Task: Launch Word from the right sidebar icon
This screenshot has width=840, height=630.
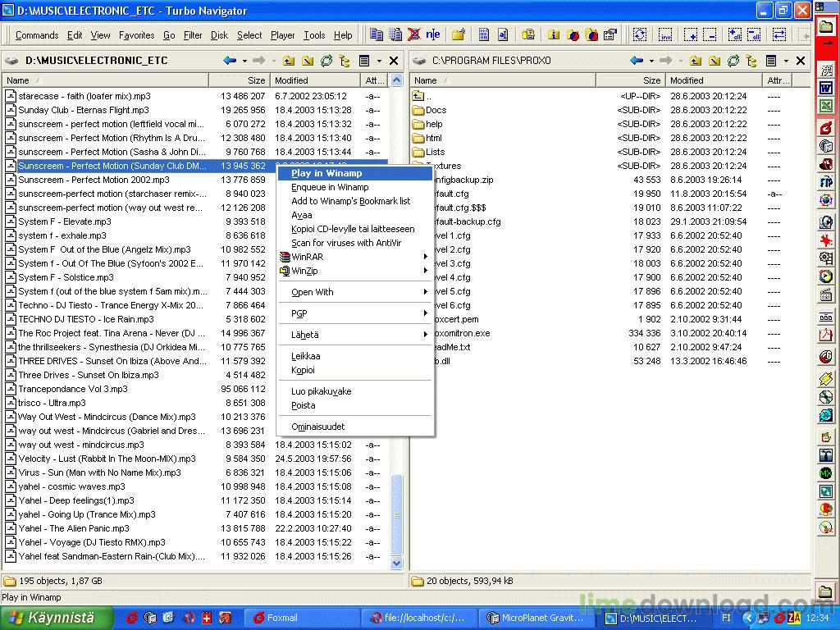Action: pos(826,88)
